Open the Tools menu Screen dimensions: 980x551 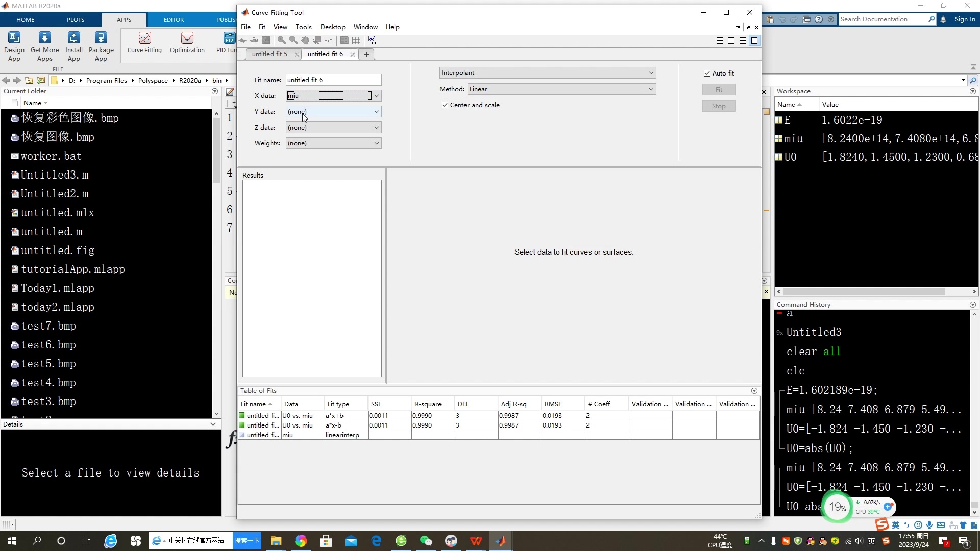pos(303,27)
